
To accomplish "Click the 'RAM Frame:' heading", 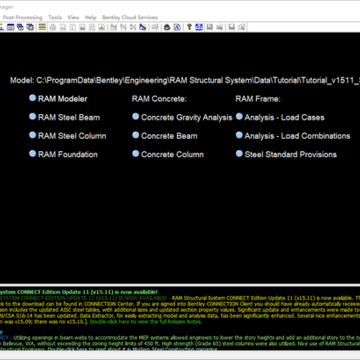I will [x=258, y=99].
